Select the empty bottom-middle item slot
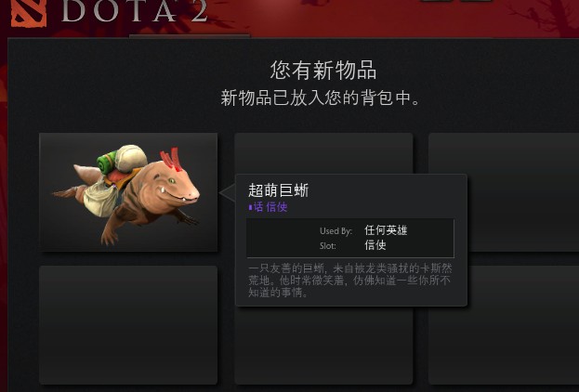579x392 pixels. click(x=323, y=346)
